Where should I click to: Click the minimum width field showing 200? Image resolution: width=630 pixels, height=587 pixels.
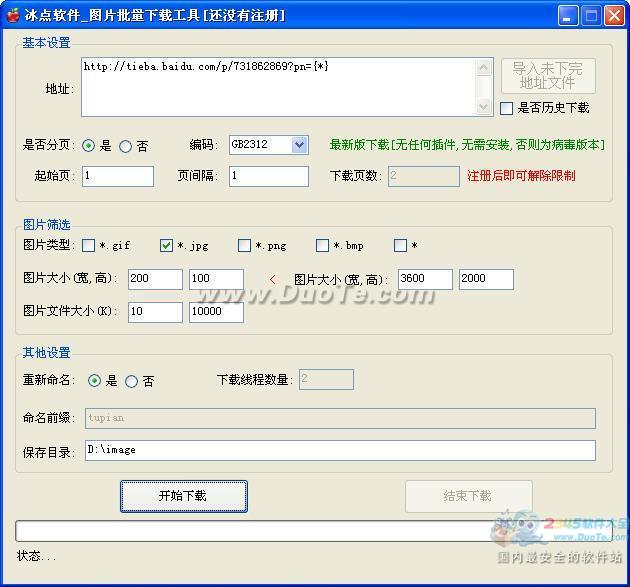tap(155, 279)
